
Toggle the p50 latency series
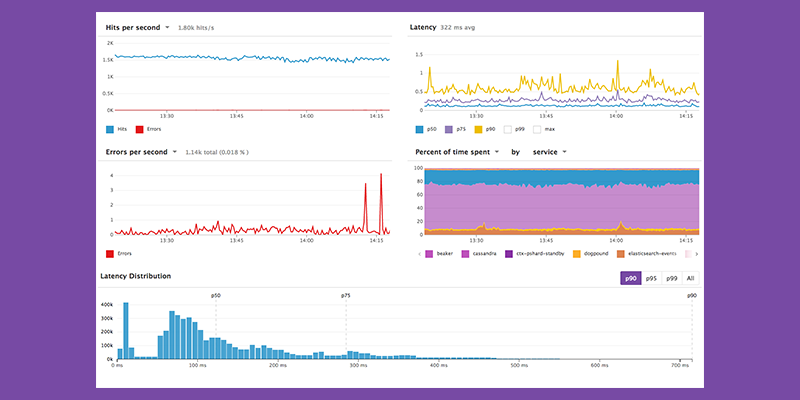click(x=419, y=130)
